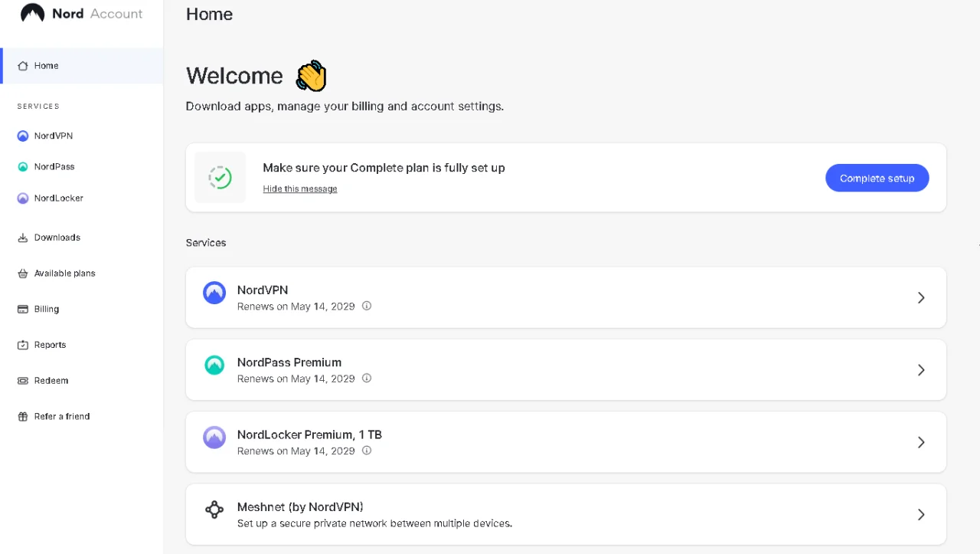Image resolution: width=980 pixels, height=554 pixels.
Task: Click the Welcome heading text
Action: click(x=234, y=76)
